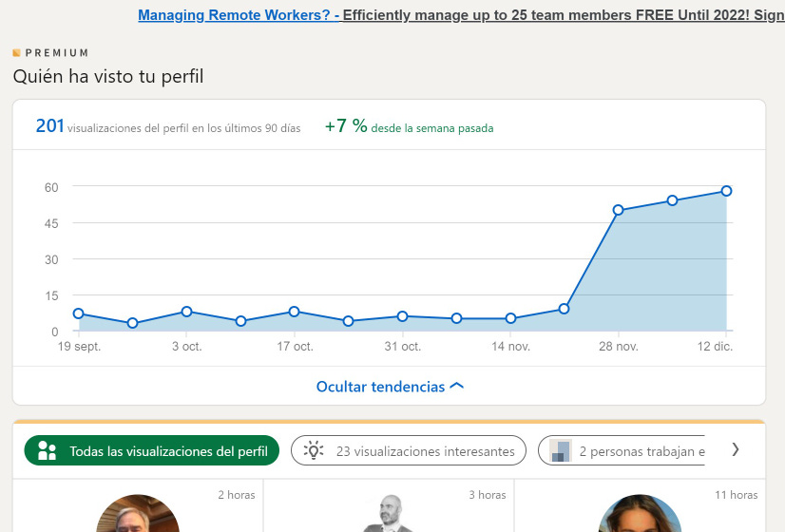Select 23 visualizaciones interesantes filter
Viewport: 785px width, 532px height.
pyautogui.click(x=409, y=450)
